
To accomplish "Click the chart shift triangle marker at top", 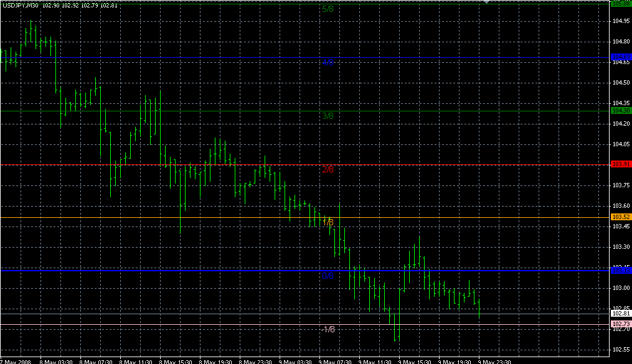I will (488, 2).
